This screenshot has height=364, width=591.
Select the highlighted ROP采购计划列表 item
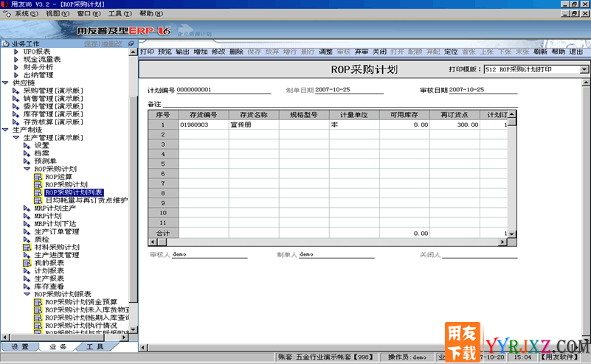(74, 192)
